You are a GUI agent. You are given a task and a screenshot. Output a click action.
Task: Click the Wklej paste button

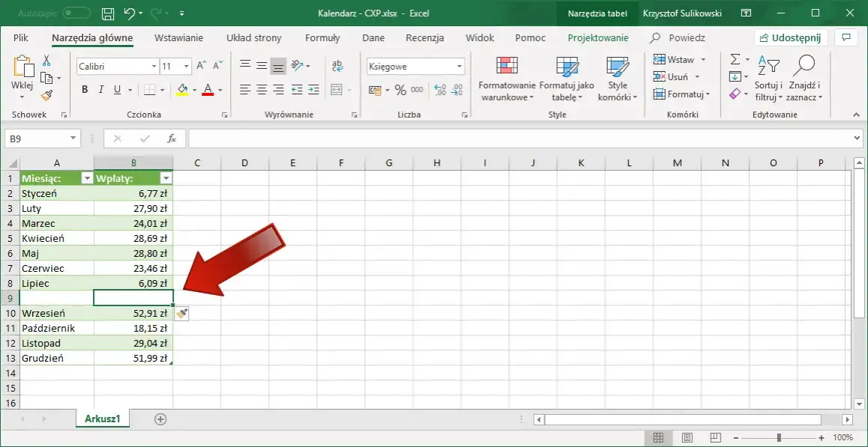click(22, 77)
